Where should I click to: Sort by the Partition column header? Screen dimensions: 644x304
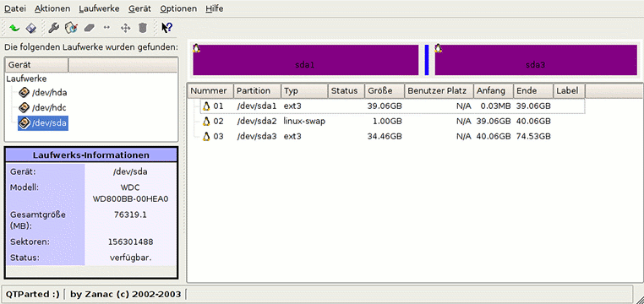coord(257,91)
